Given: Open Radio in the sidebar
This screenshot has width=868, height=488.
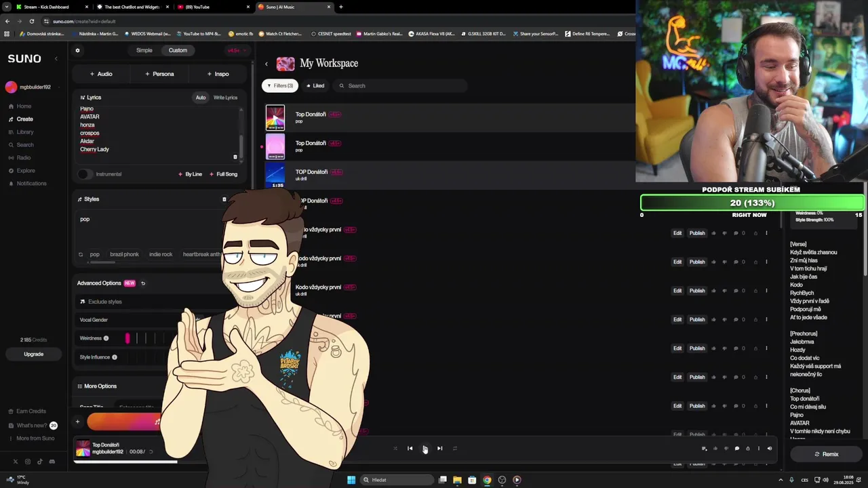Looking at the screenshot, I should click(x=20, y=158).
